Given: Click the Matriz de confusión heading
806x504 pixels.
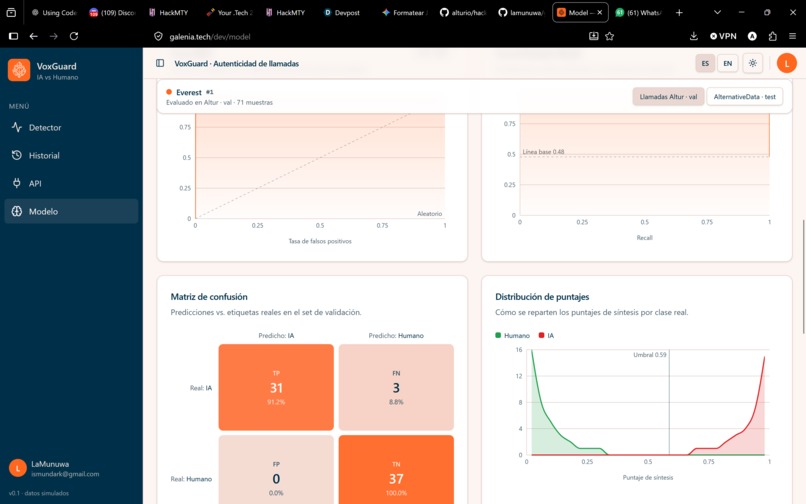Looking at the screenshot, I should [x=209, y=297].
